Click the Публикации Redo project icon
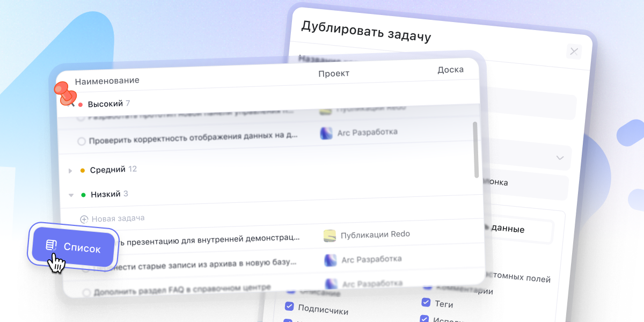 pos(329,235)
